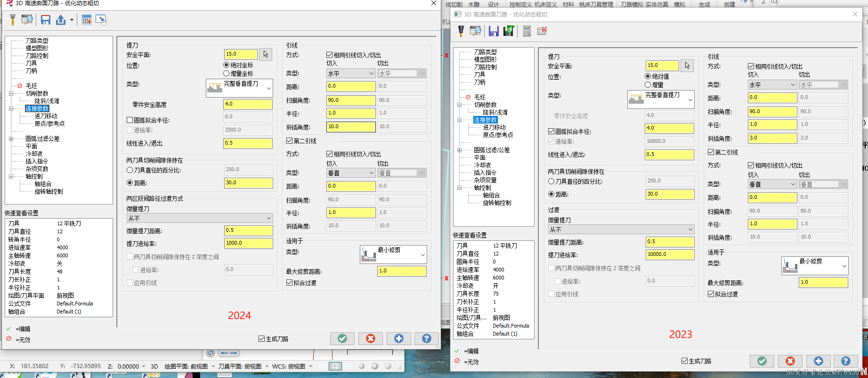The image size is (868, 378).
Task: Select 陡斜/浅滩 in left 2024 dialog tree
Action: pyautogui.click(x=47, y=101)
